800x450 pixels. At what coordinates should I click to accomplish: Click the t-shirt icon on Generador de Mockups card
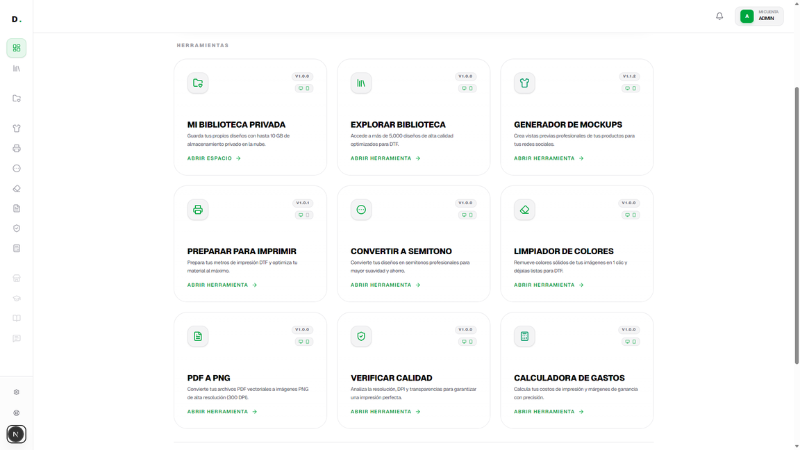click(524, 83)
